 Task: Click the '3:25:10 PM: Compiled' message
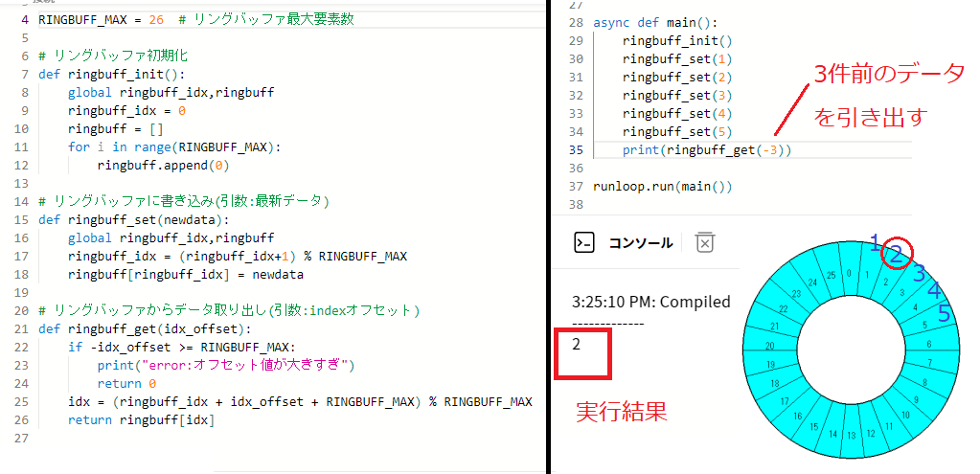point(650,302)
